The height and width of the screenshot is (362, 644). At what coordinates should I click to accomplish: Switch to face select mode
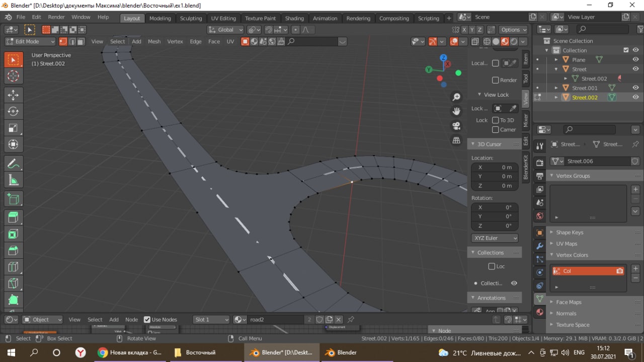click(x=80, y=41)
